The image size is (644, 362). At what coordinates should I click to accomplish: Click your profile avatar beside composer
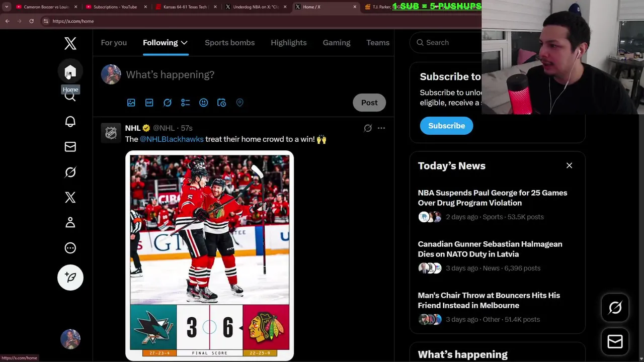click(x=111, y=74)
